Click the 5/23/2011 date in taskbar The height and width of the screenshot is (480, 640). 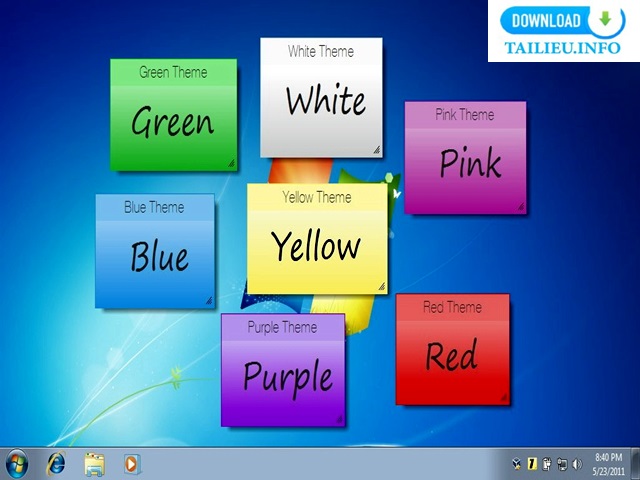(609, 471)
